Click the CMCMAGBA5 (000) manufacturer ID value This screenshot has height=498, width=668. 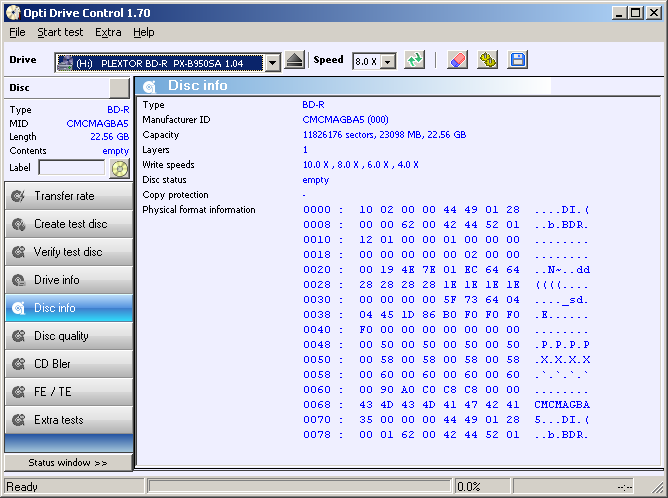pos(345,120)
